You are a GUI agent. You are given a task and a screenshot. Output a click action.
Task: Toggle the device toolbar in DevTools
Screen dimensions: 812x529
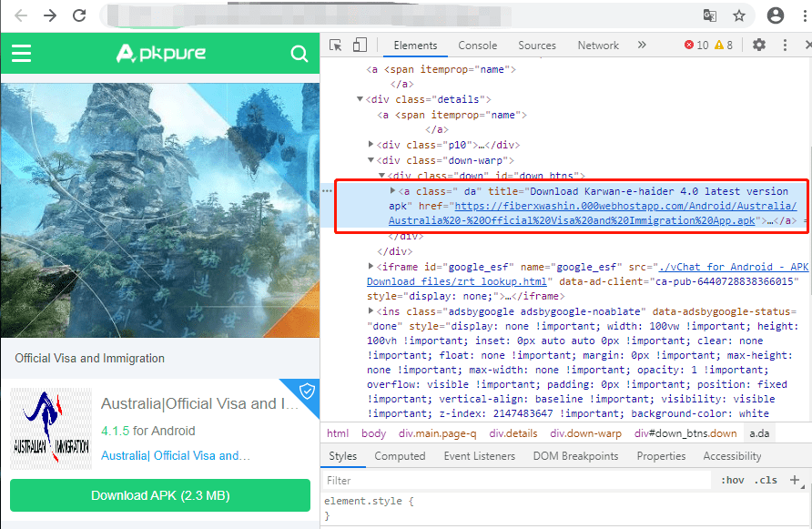tap(360, 46)
